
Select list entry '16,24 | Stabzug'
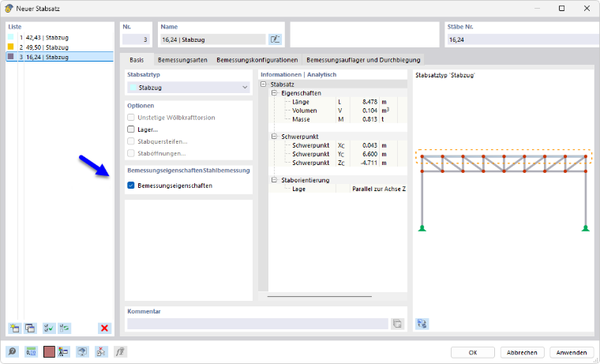click(60, 57)
